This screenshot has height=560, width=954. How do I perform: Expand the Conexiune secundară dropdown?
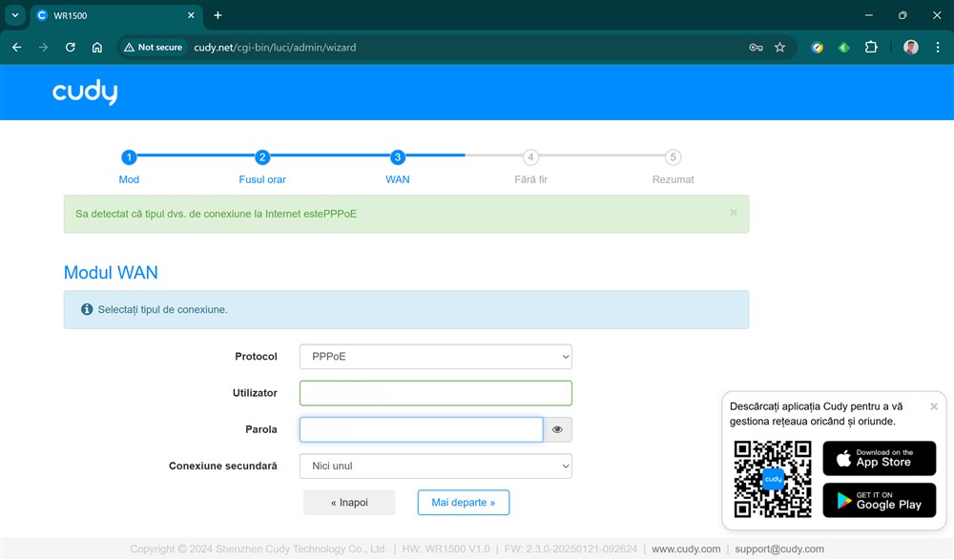pyautogui.click(x=435, y=467)
